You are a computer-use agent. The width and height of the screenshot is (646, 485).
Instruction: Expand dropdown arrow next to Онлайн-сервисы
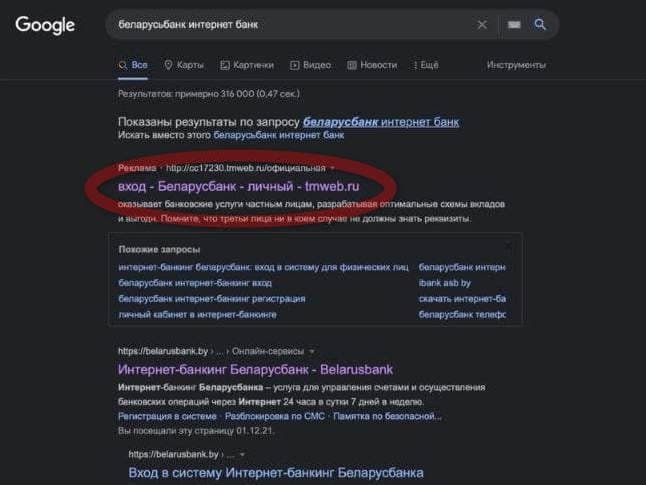tap(312, 351)
